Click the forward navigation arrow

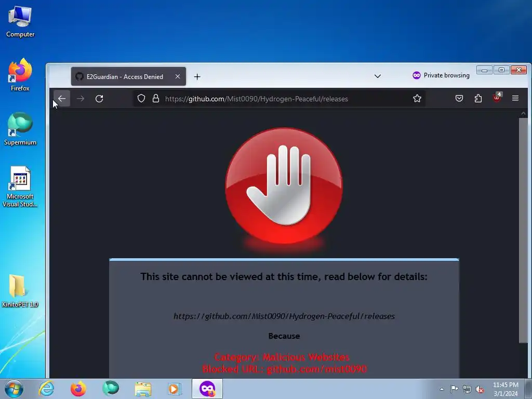click(x=81, y=99)
